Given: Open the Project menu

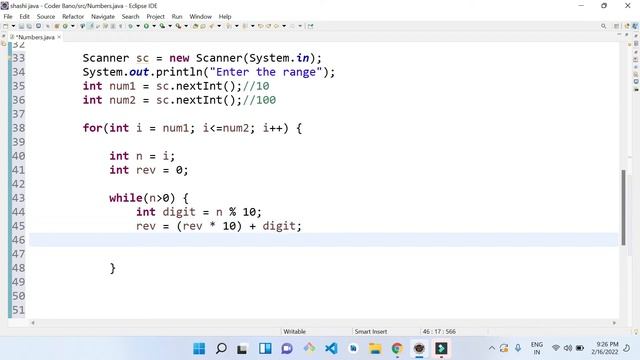Looking at the screenshot, I should tap(155, 16).
